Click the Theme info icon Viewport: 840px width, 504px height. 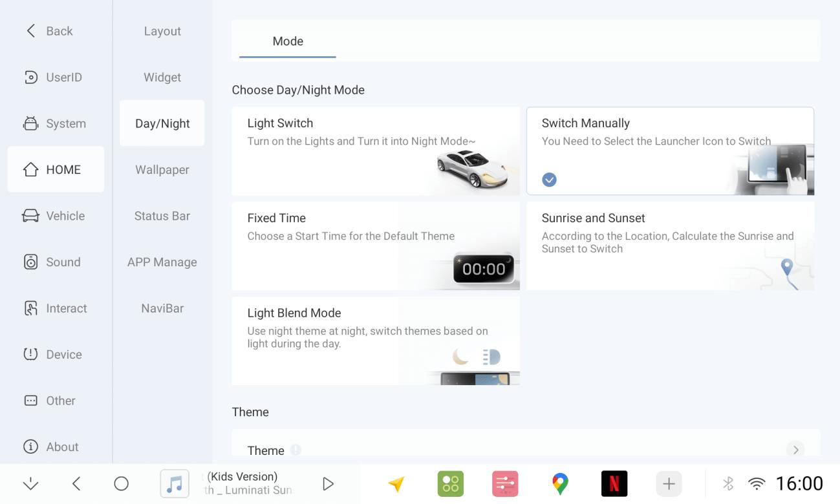296,450
